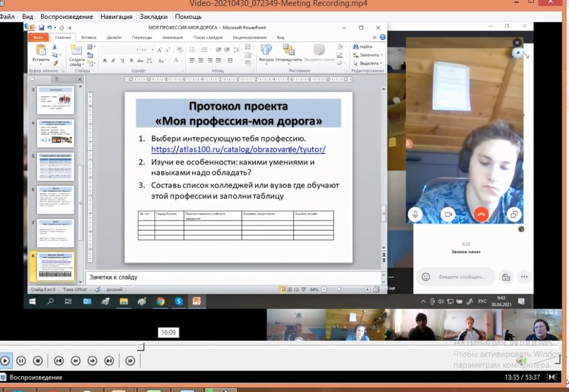Screen dimensions: 569x392
Task: Pause the video playback
Action: pyautogui.click(x=21, y=361)
